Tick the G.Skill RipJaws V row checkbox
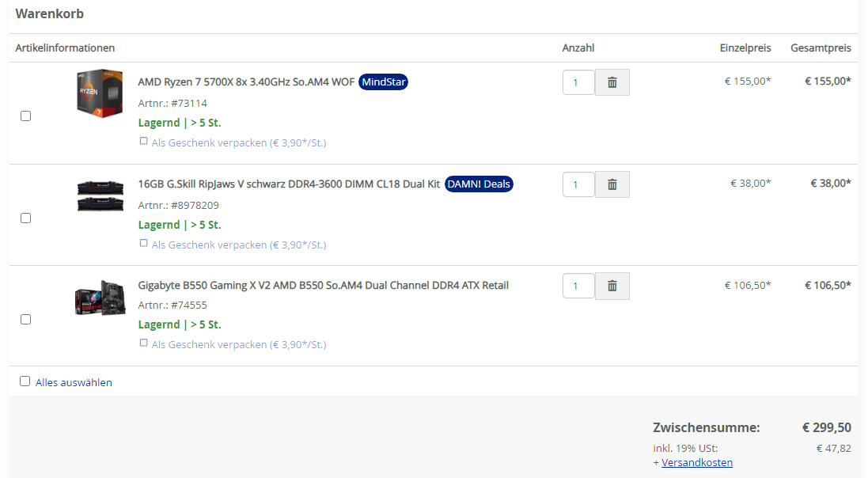868x478 pixels. (x=25, y=218)
